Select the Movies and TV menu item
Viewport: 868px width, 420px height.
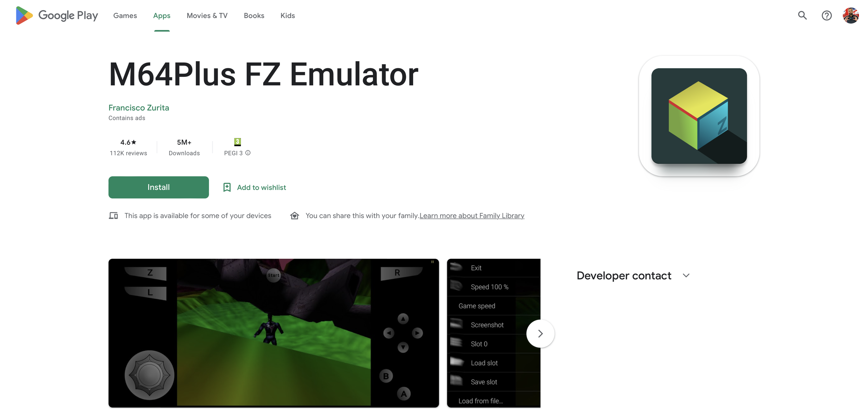pyautogui.click(x=207, y=15)
